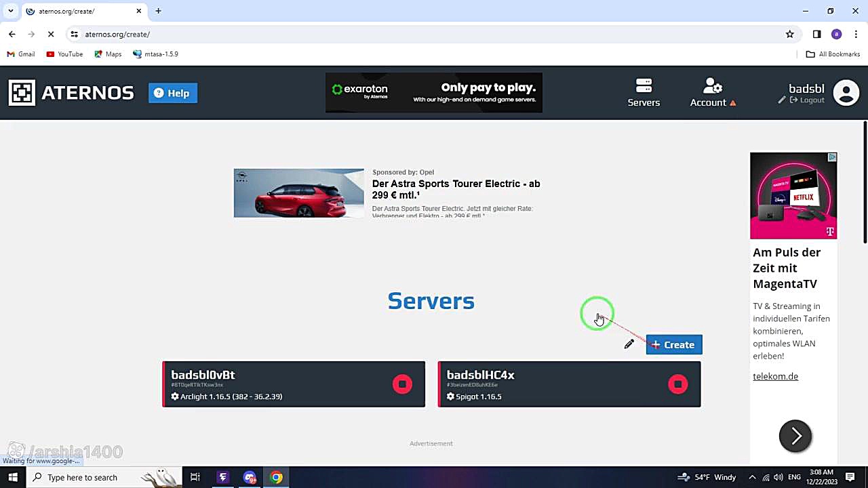Open the Chrome three-dot menu
Image resolution: width=868 pixels, height=488 pixels.
click(x=856, y=34)
